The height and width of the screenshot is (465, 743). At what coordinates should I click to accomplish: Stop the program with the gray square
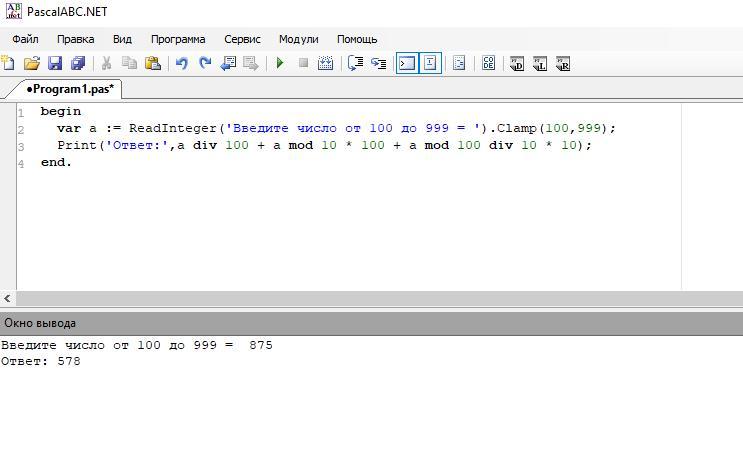coord(303,63)
